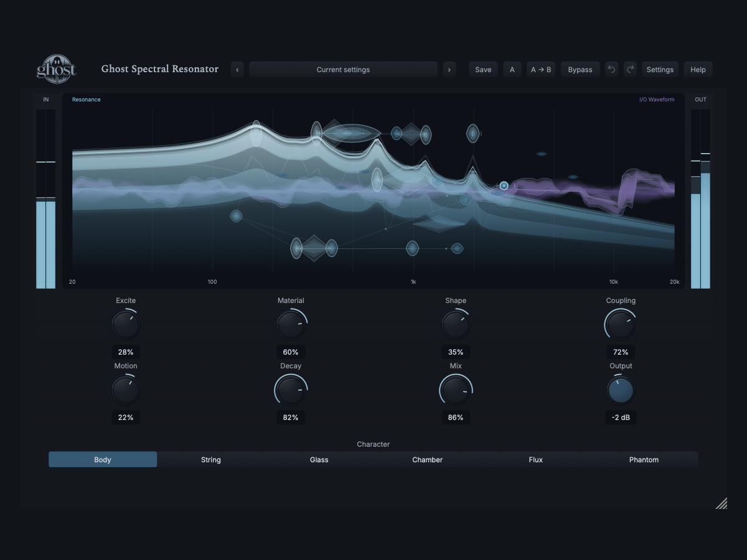747x560 pixels.
Task: Click the Excite 28% value field
Action: pyautogui.click(x=126, y=352)
